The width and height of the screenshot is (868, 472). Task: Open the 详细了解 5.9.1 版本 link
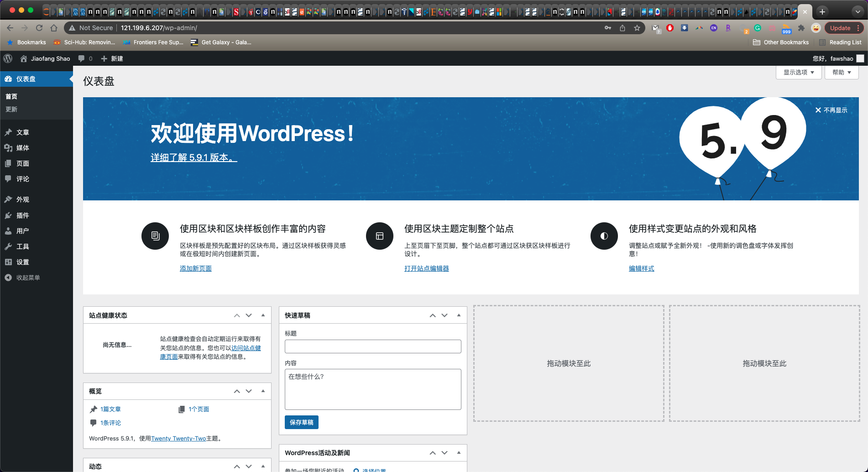(x=193, y=158)
